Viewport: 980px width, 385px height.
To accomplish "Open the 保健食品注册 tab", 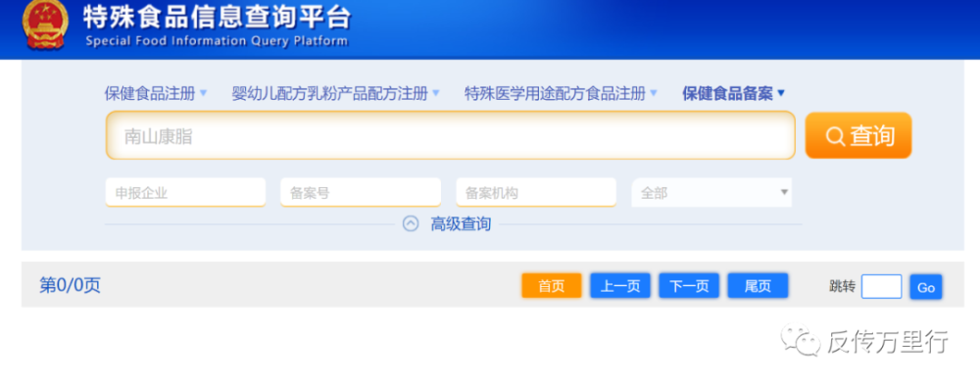I will click(150, 94).
